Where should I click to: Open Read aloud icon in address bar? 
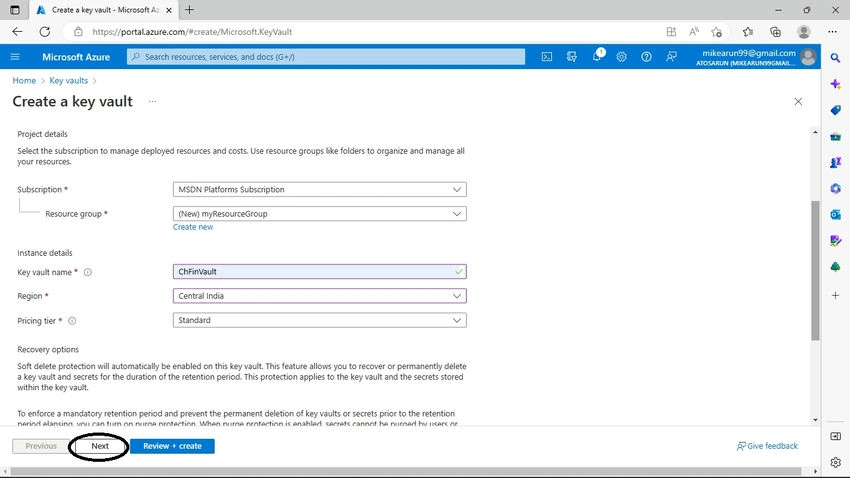point(694,32)
